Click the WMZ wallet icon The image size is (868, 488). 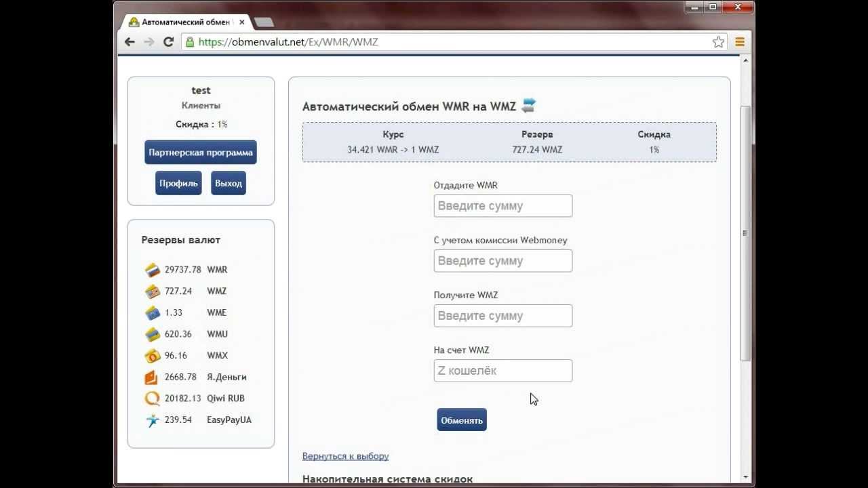pos(153,291)
